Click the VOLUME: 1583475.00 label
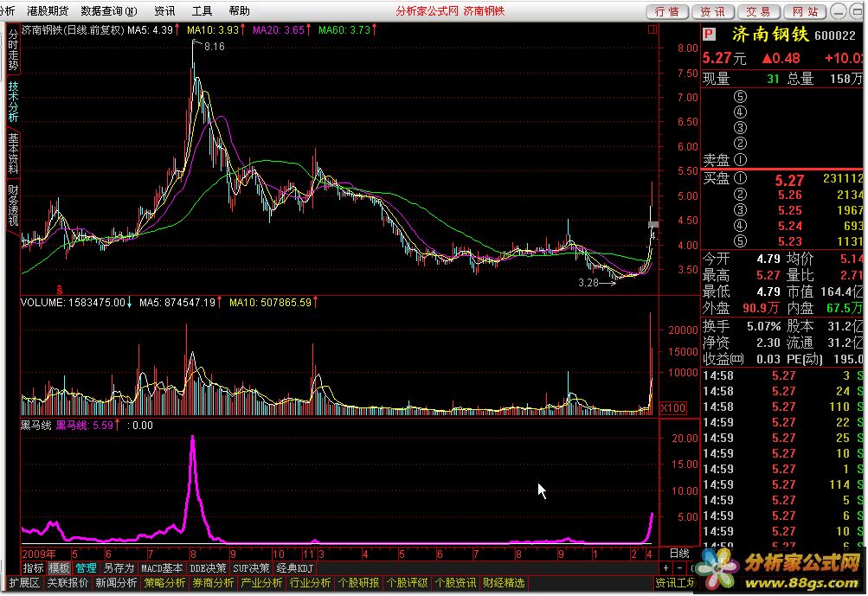Screen dimensions: 868x596 coord(73,303)
